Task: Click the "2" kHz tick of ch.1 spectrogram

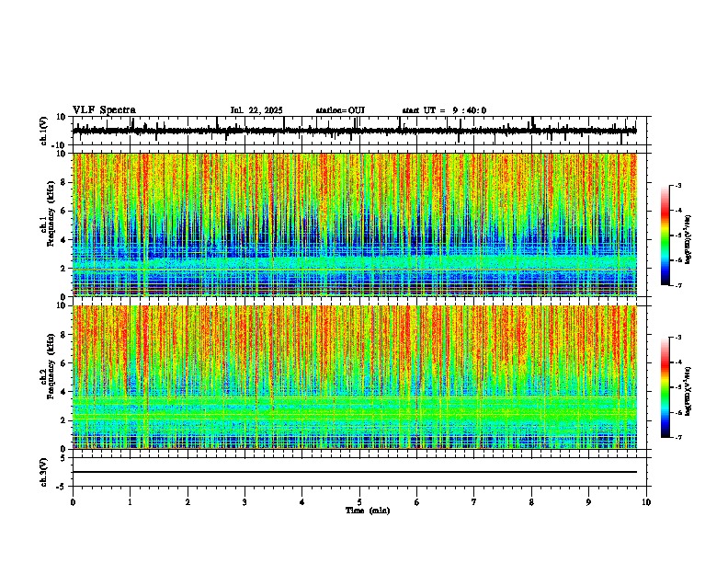Action: click(63, 268)
